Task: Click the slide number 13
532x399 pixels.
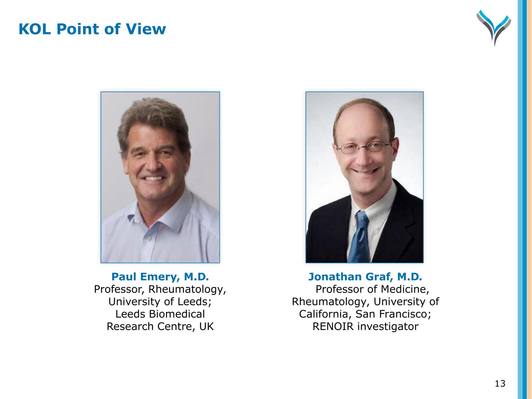Action: pyautogui.click(x=500, y=384)
